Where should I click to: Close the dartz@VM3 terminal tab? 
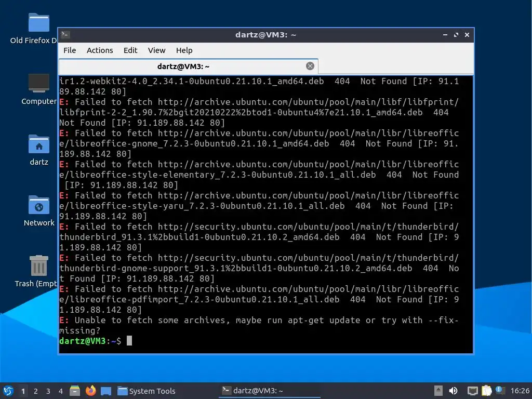click(310, 66)
